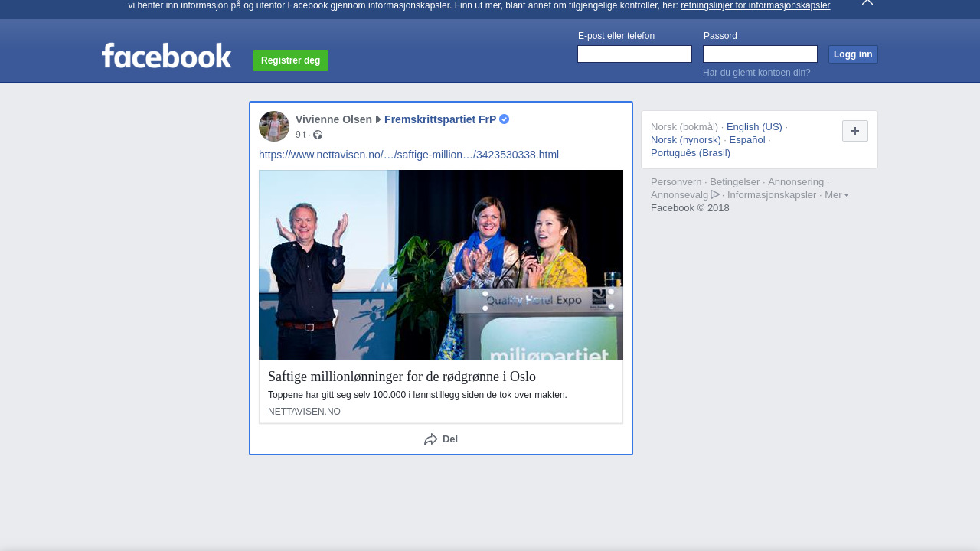Open retningslinjer for informasjonskapsler link

point(755,5)
